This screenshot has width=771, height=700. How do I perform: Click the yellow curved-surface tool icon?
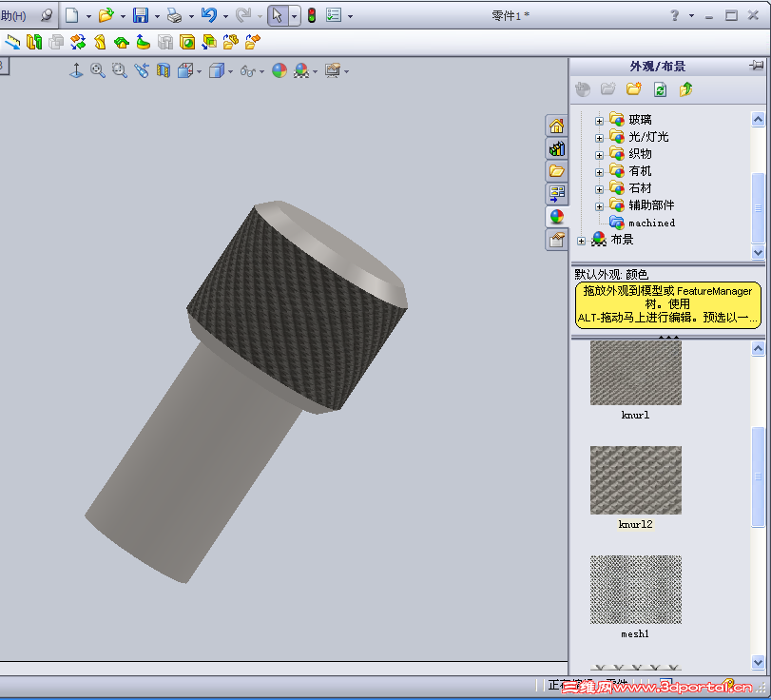pyautogui.click(x=101, y=42)
